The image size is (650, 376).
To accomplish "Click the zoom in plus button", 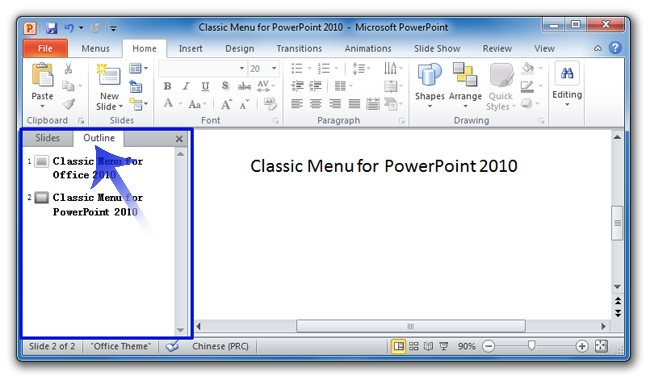I will tap(582, 346).
